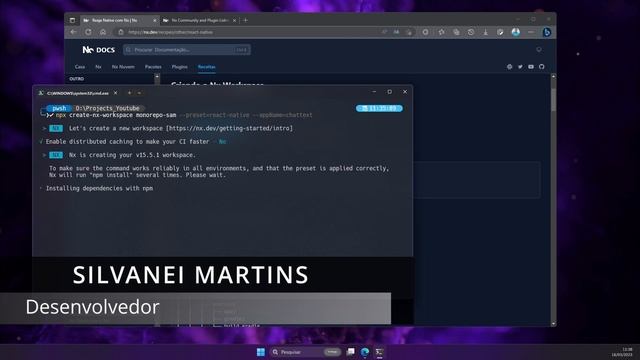Click the Nx Docs logo

pyautogui.click(x=98, y=50)
